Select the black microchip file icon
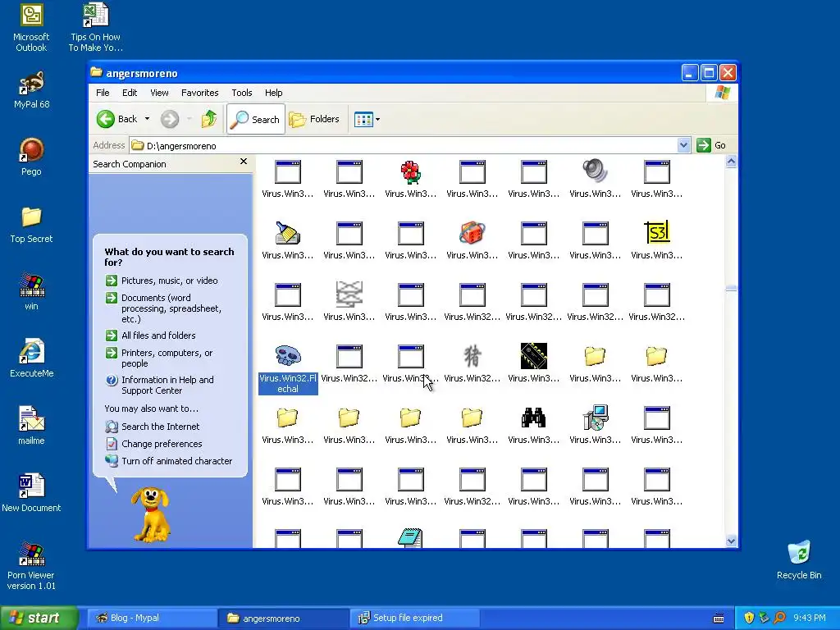 533,356
